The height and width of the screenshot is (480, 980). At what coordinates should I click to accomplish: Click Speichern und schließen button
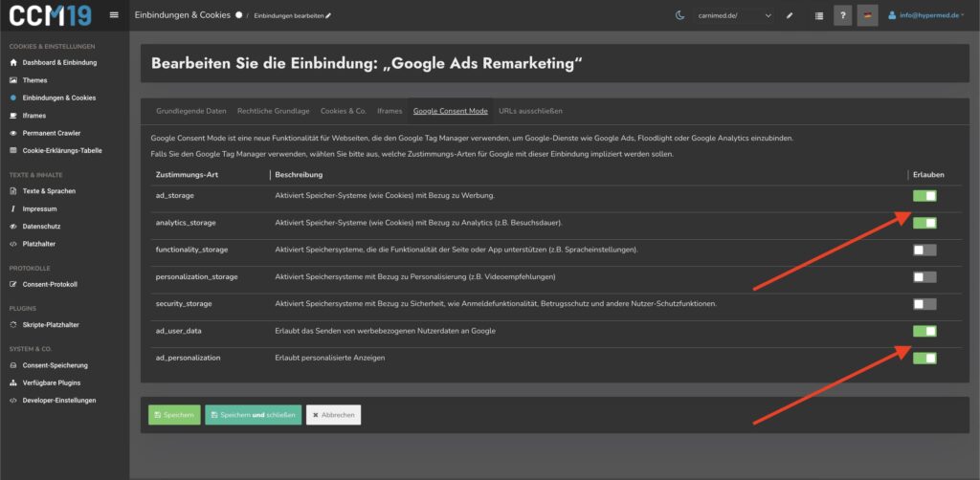(253, 415)
